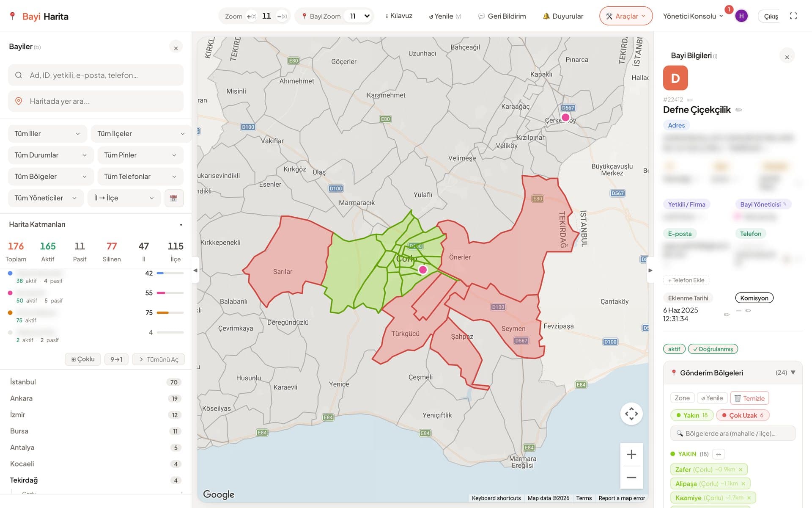Open the calendar date filter icon

click(x=174, y=198)
